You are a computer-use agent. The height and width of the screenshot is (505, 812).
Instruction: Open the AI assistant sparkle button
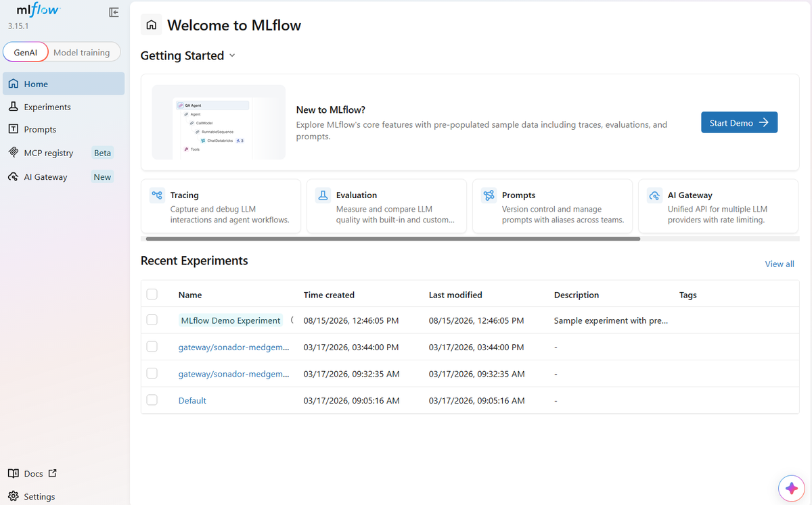click(x=790, y=488)
